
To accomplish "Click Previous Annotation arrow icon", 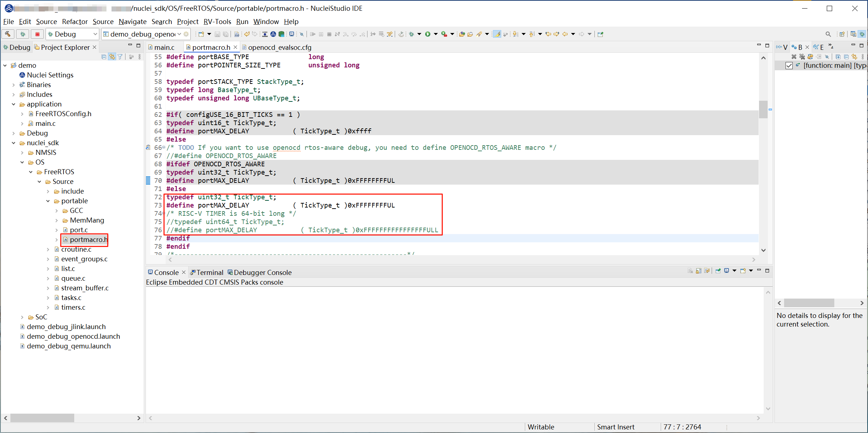I will coord(532,34).
